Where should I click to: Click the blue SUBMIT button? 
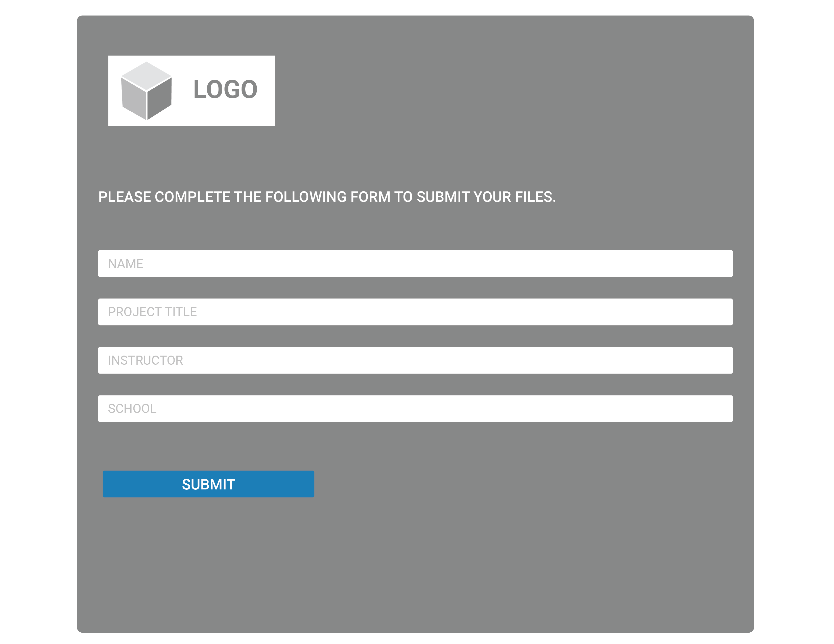point(208,484)
